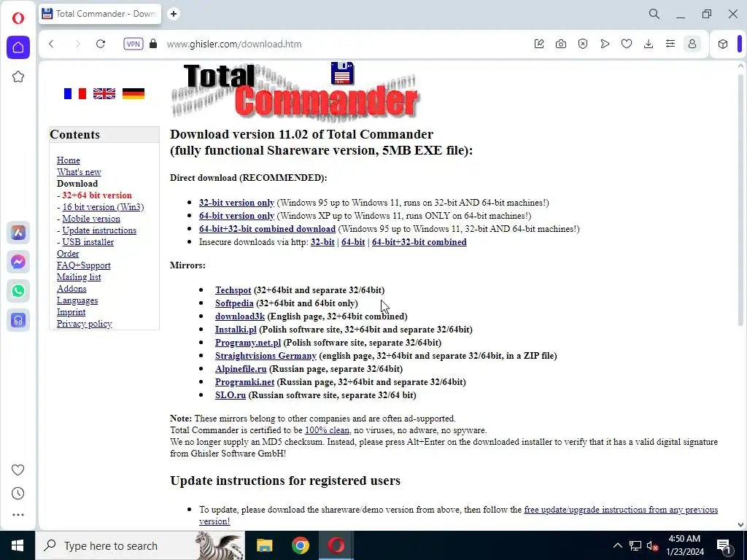Go to 32+64 bit version section
This screenshot has width=747, height=560.
click(97, 195)
